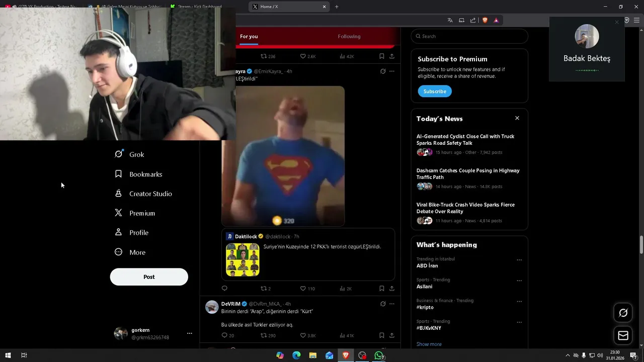This screenshot has height=362, width=644.
Task: Click Grok icon on EmirKayra_ tweet
Action: 382,71
